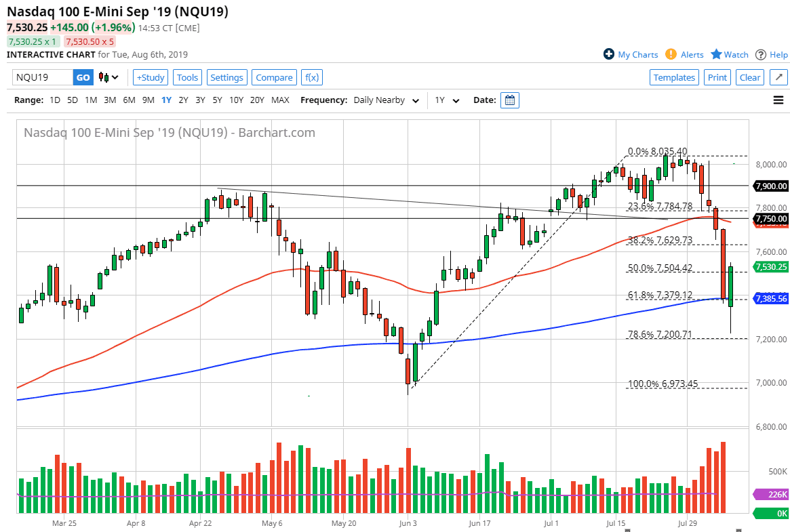Expand the 1Y period dropdown next to Frequency
Screen dimensions: 790x532
[x=445, y=100]
